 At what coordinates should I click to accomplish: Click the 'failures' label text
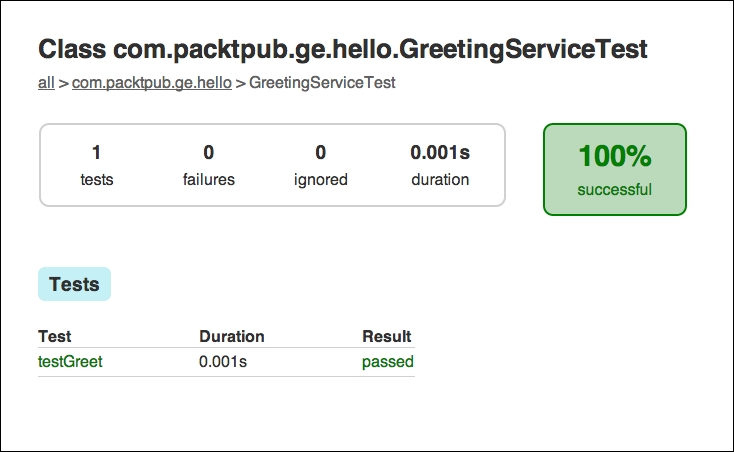click(209, 180)
